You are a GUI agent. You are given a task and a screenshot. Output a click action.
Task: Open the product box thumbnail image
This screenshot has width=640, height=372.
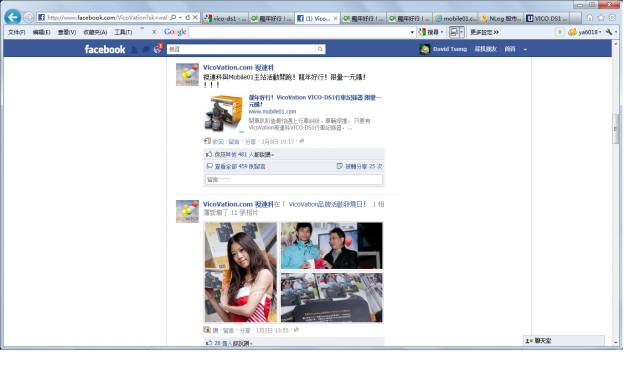pyautogui.click(x=224, y=114)
